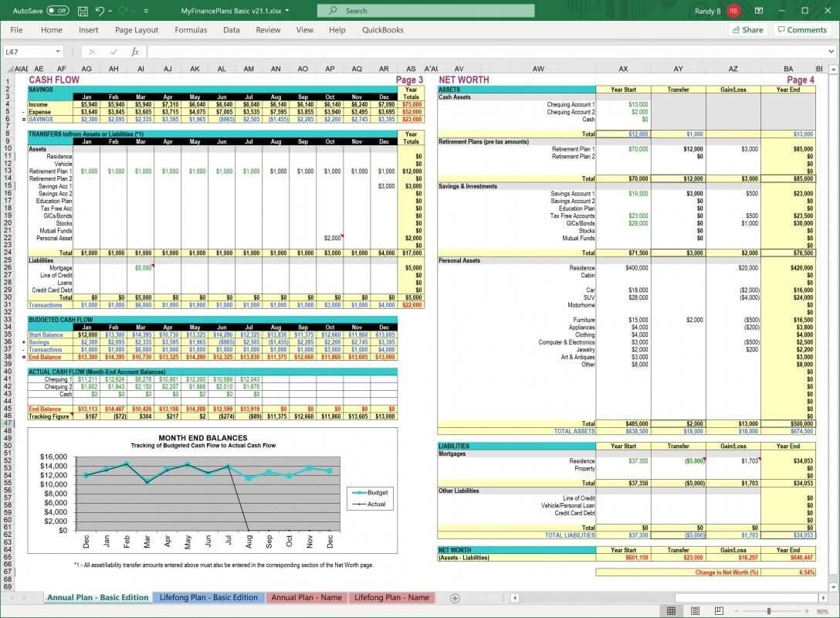Click the New Sheet plus button
This screenshot has width=840, height=618.
tap(456, 597)
